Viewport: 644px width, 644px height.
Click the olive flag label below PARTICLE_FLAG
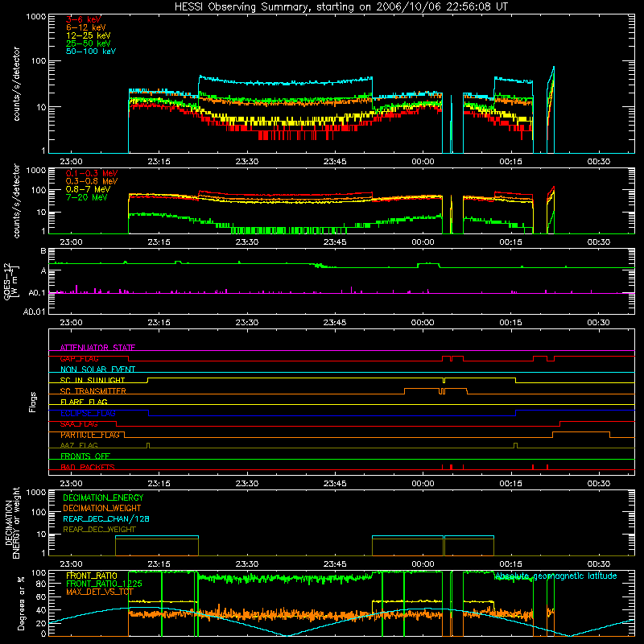79,445
